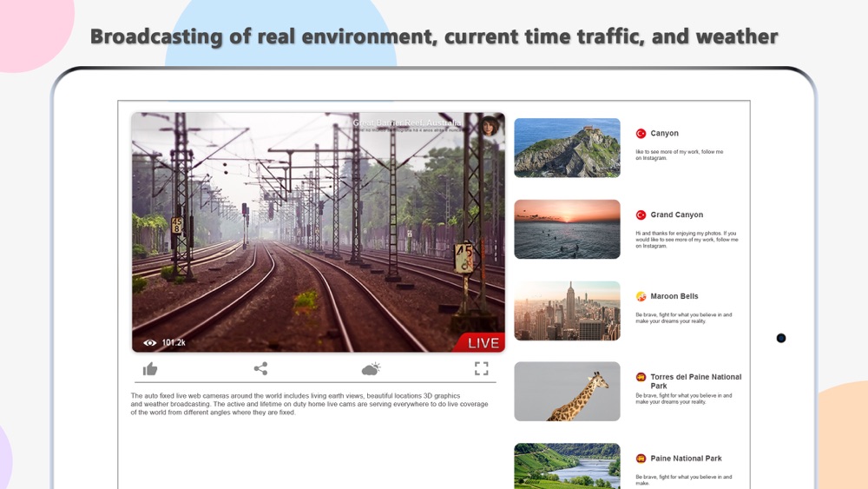Open the user avatar on video
The width and height of the screenshot is (868, 489).
pyautogui.click(x=490, y=126)
